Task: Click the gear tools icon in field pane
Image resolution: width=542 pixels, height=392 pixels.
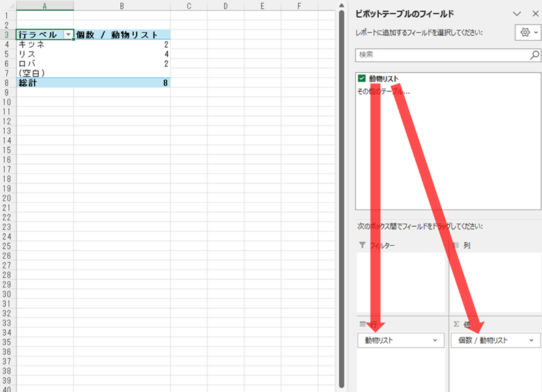Action: click(525, 32)
